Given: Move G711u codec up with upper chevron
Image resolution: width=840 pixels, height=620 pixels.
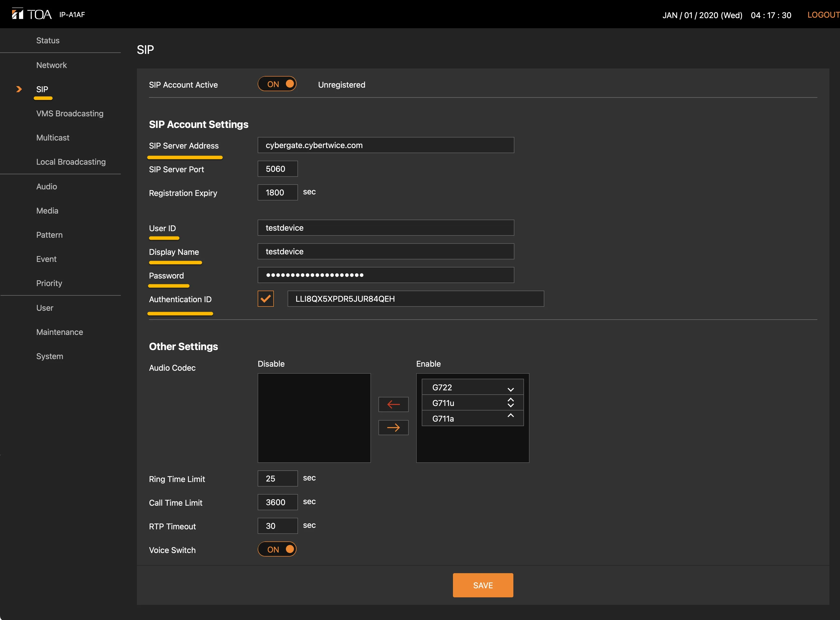Looking at the screenshot, I should (510, 400).
